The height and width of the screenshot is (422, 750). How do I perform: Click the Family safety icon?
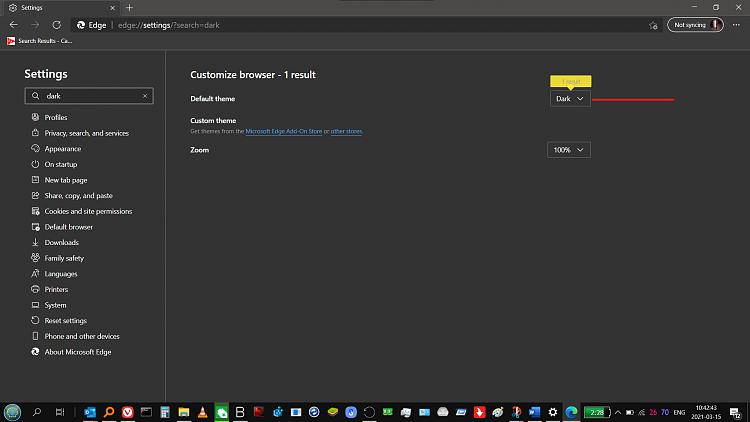coord(35,258)
